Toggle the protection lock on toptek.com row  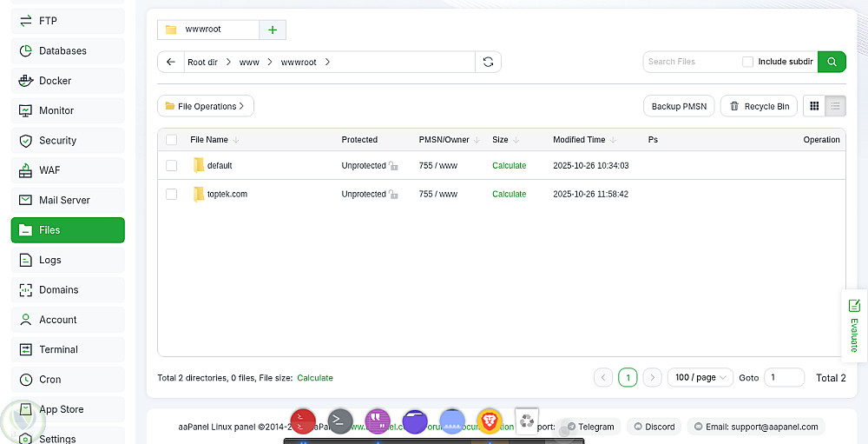[393, 195]
